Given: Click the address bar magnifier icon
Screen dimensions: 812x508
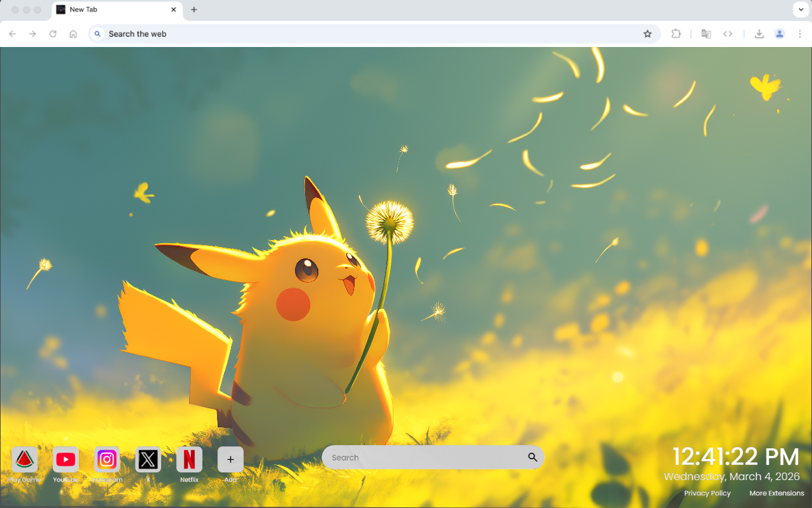Looking at the screenshot, I should click(98, 34).
